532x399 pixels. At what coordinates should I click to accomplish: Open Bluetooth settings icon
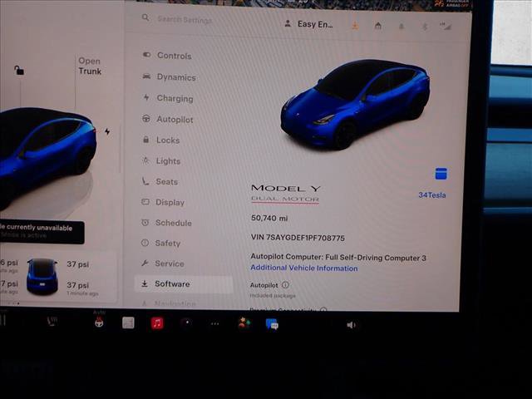pos(425,27)
